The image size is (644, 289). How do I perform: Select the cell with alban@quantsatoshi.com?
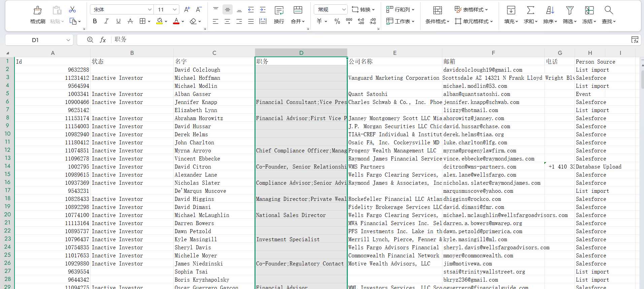pos(493,94)
